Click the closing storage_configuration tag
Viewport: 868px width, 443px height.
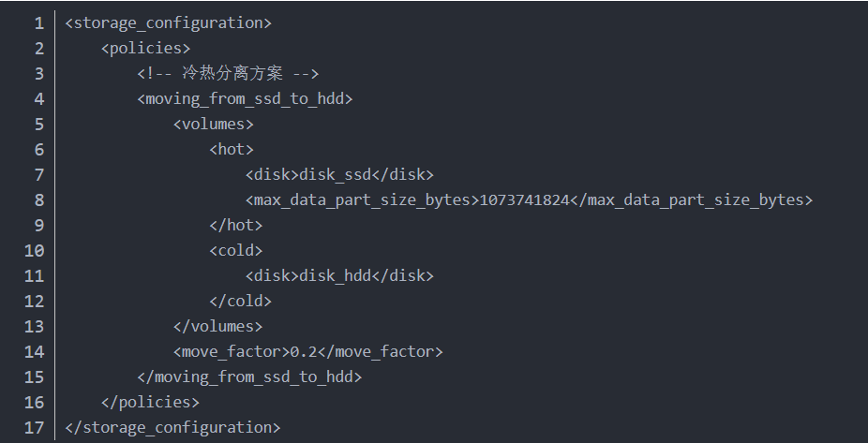point(173,427)
